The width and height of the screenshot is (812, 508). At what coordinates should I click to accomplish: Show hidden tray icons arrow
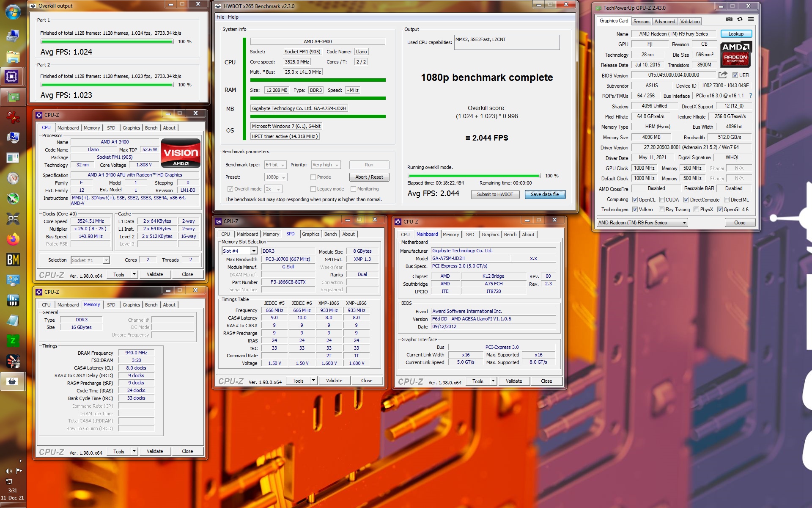[x=20, y=461]
